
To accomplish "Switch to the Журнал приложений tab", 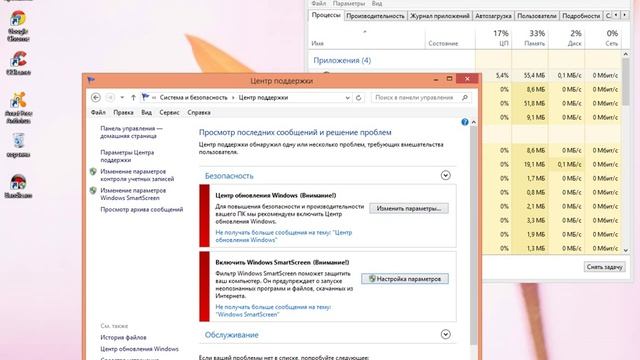I will pos(440,16).
